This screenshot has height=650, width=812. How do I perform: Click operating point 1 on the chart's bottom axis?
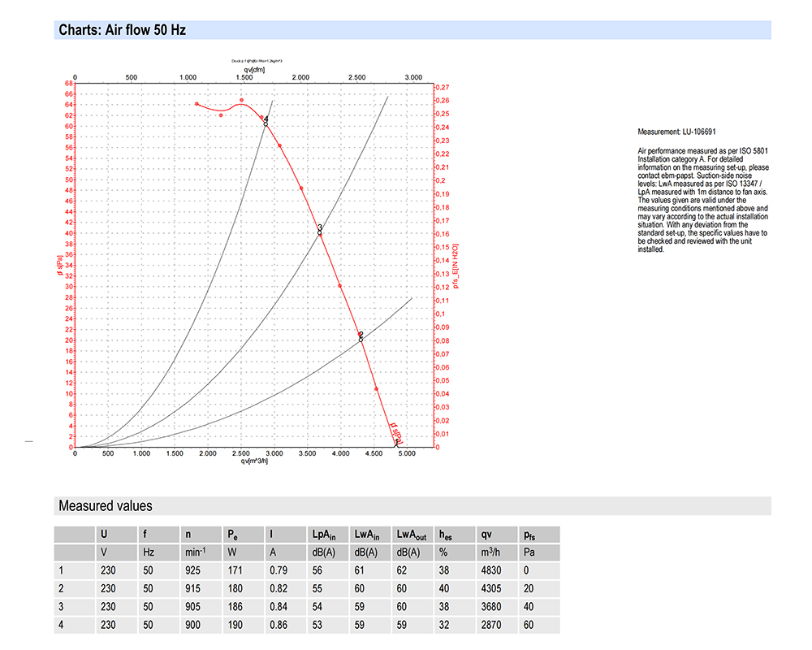(396, 443)
